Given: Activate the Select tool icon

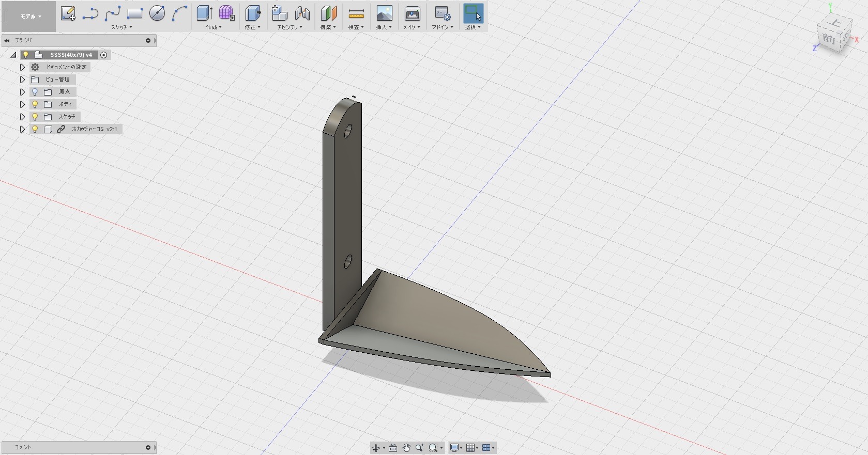Looking at the screenshot, I should pos(473,13).
